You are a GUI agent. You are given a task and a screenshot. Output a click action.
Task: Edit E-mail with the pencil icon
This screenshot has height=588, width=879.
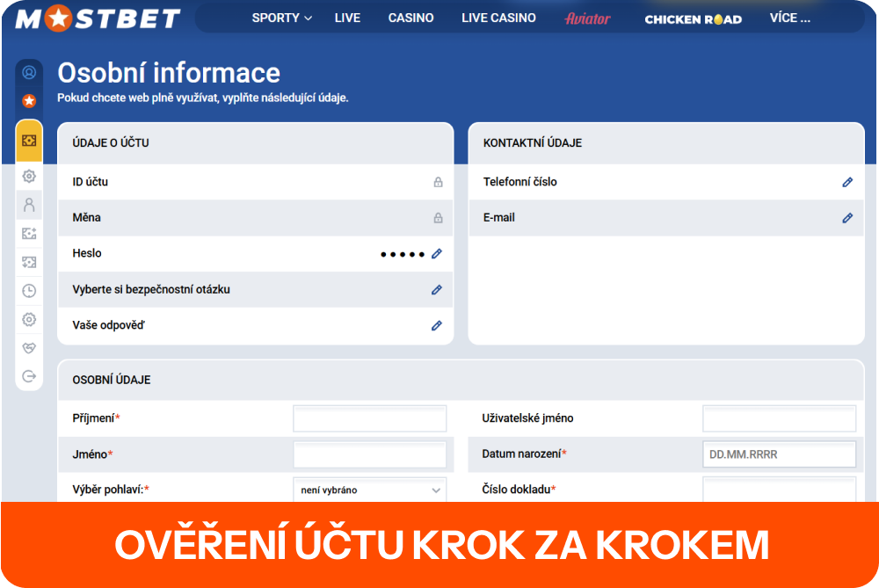click(x=847, y=218)
